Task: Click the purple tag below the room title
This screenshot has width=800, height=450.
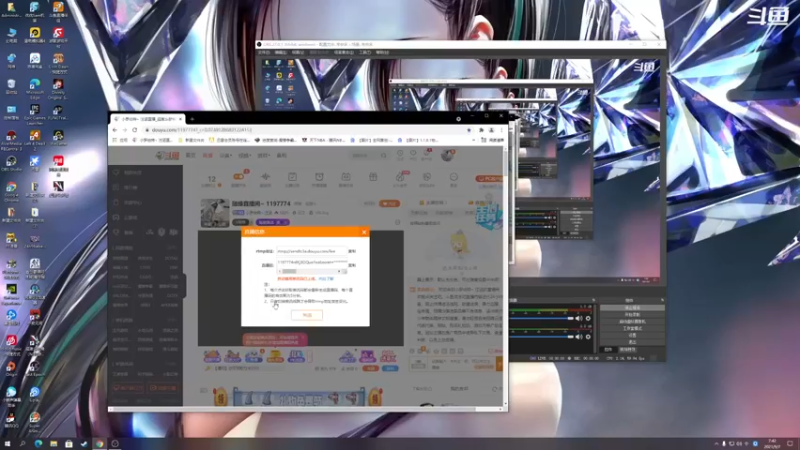Action: 272,222
